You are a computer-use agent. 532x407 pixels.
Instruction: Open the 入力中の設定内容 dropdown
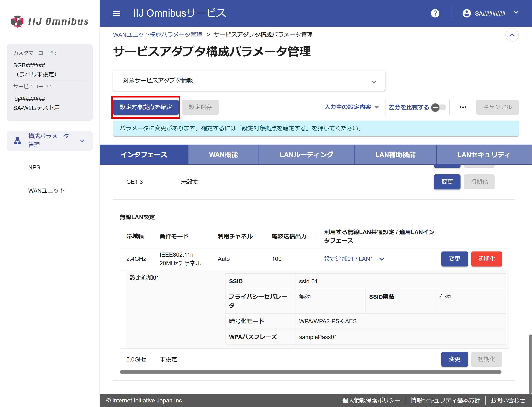tap(351, 107)
